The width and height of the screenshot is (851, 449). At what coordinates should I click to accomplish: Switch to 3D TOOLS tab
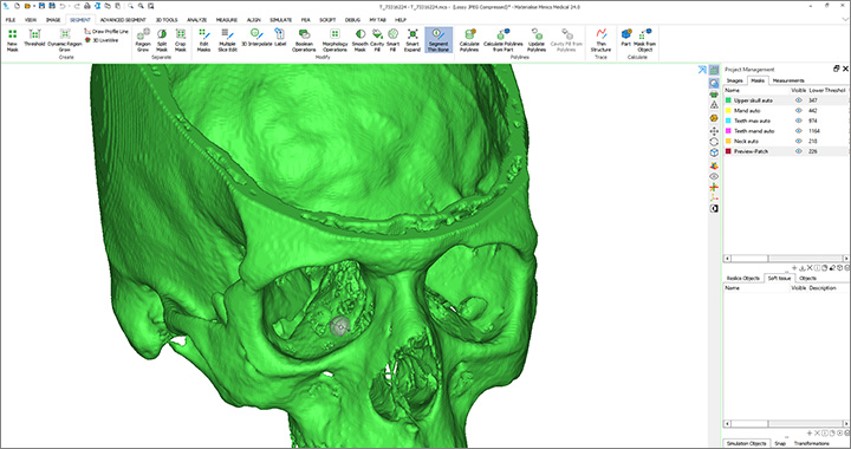pyautogui.click(x=167, y=20)
